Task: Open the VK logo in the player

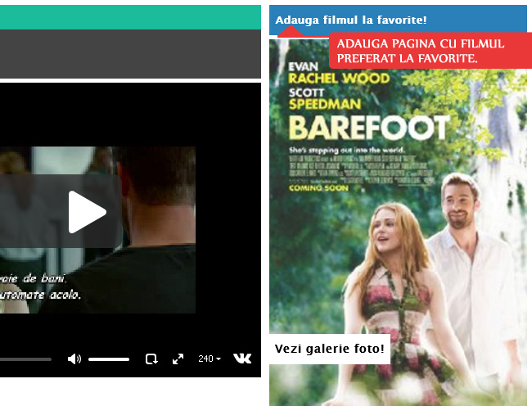Action: coord(242,359)
